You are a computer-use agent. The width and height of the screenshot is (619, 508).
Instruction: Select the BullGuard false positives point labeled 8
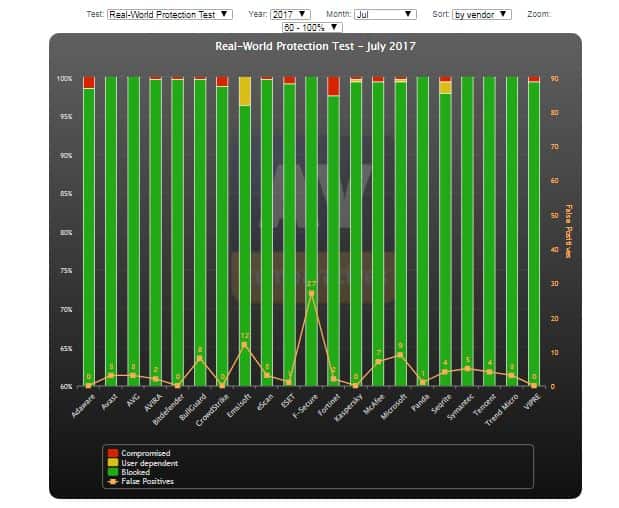(200, 358)
